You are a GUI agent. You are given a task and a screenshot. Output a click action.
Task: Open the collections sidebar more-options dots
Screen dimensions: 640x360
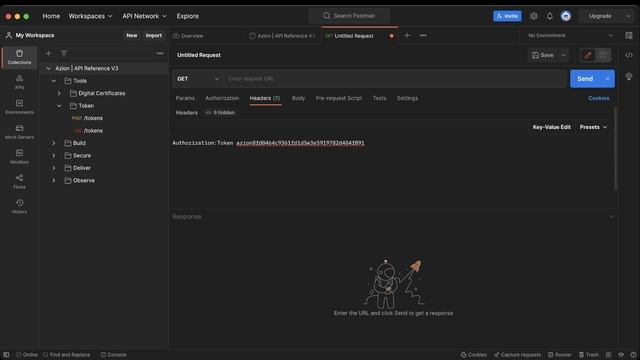click(160, 53)
